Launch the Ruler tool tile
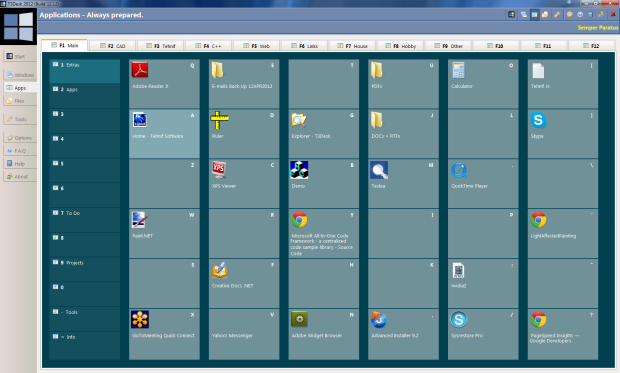Screen dimensions: 620x373 tap(244, 134)
